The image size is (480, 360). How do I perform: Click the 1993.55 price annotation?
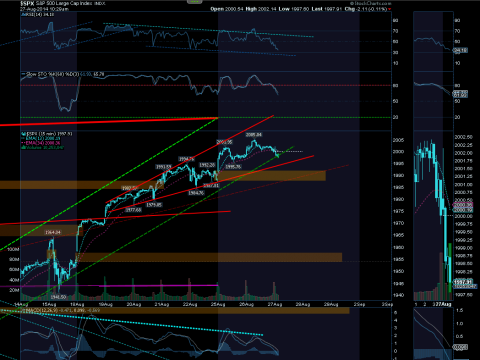pos(164,167)
